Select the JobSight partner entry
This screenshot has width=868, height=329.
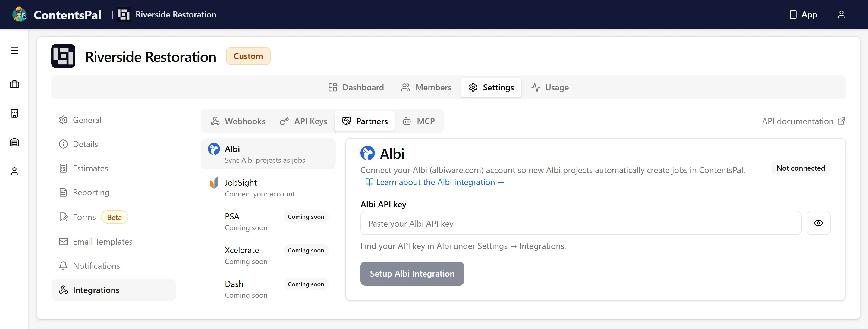268,188
